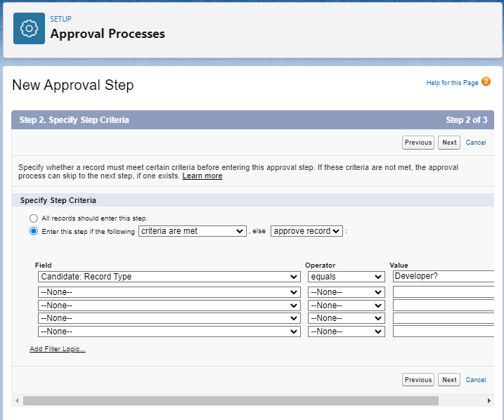Click the Step 2 of 3 label

click(x=466, y=120)
